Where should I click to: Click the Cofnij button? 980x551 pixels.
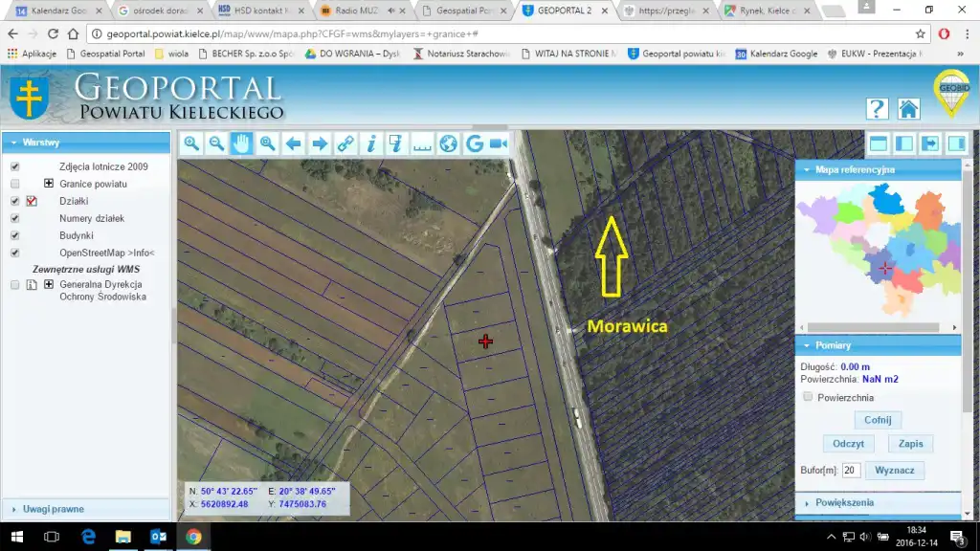point(878,420)
